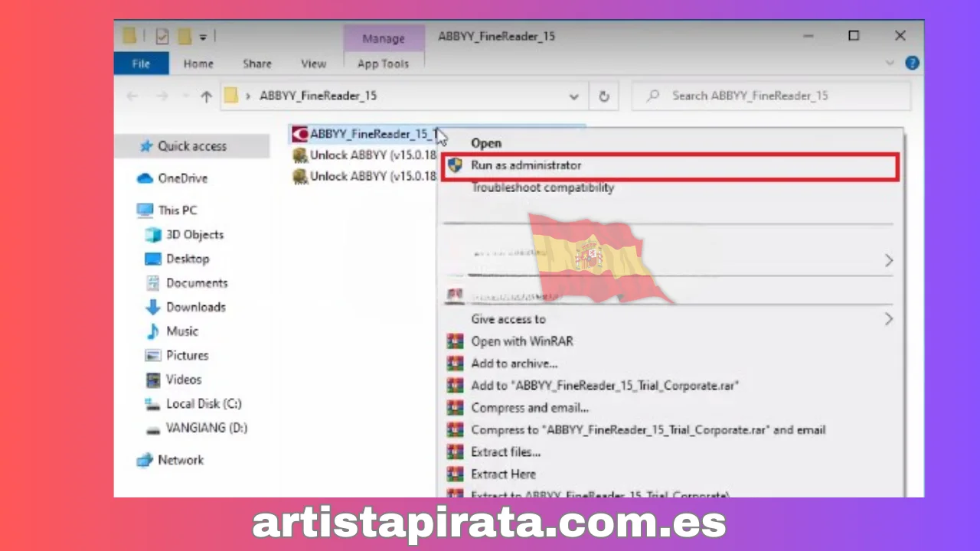Choose Open with WinRAR
The image size is (980, 551).
tap(522, 341)
